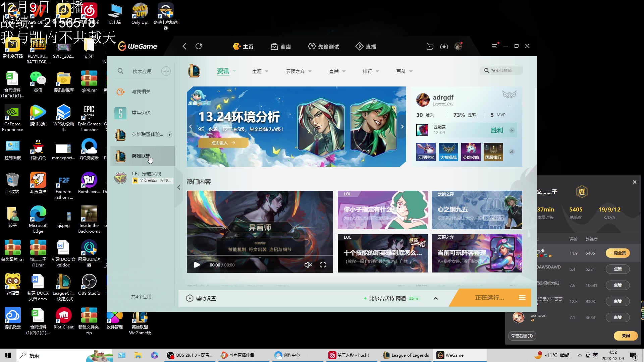Open the WeGame hamburger menu icon
Image resolution: width=644 pixels, height=362 pixels.
tap(495, 46)
